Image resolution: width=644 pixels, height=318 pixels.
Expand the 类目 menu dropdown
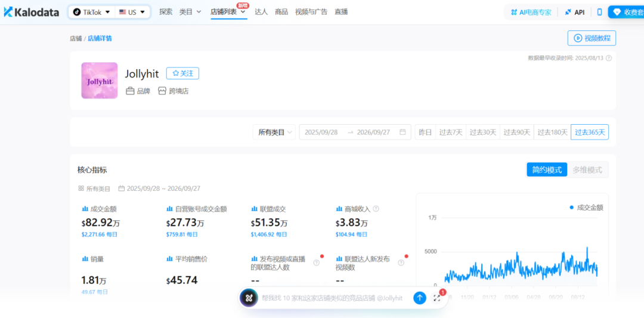point(190,12)
